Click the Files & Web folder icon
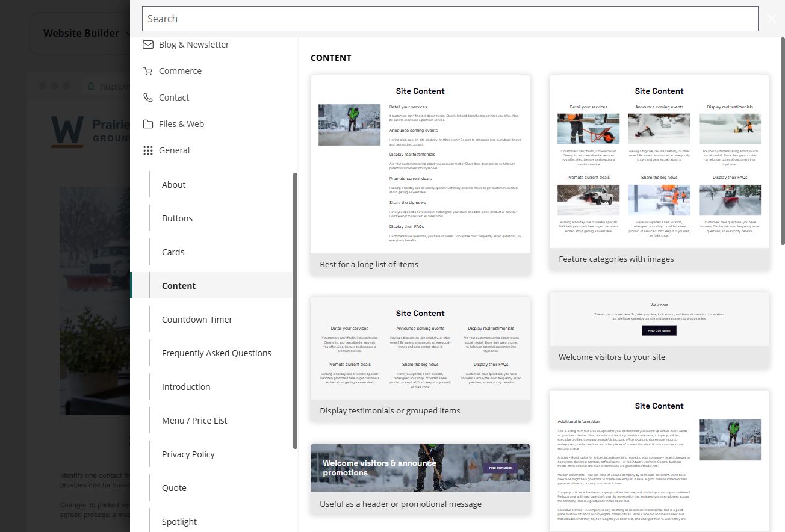785x532 pixels. click(147, 124)
